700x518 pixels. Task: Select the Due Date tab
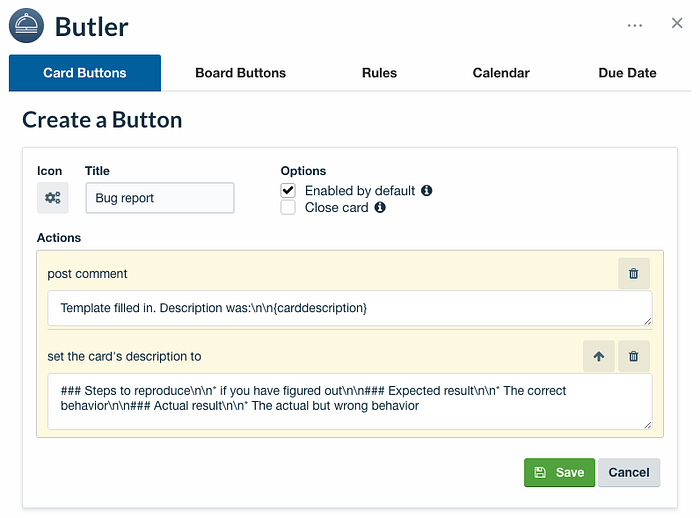pos(627,73)
